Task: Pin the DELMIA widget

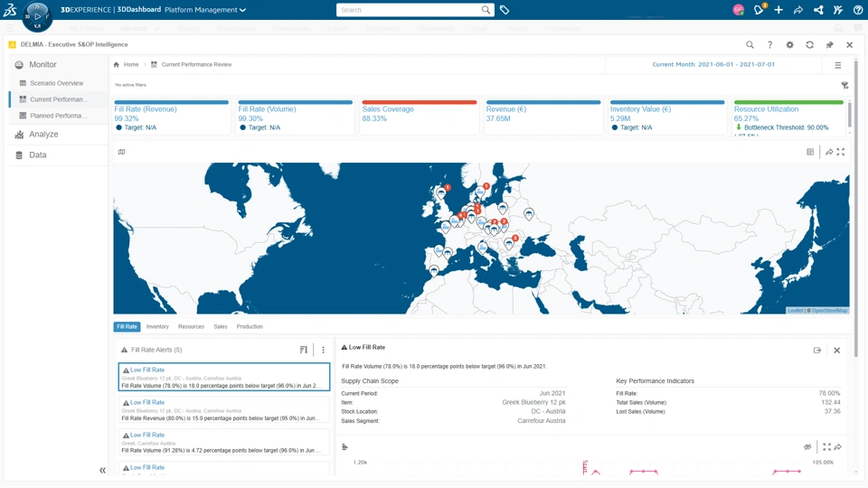Action: pos(830,45)
